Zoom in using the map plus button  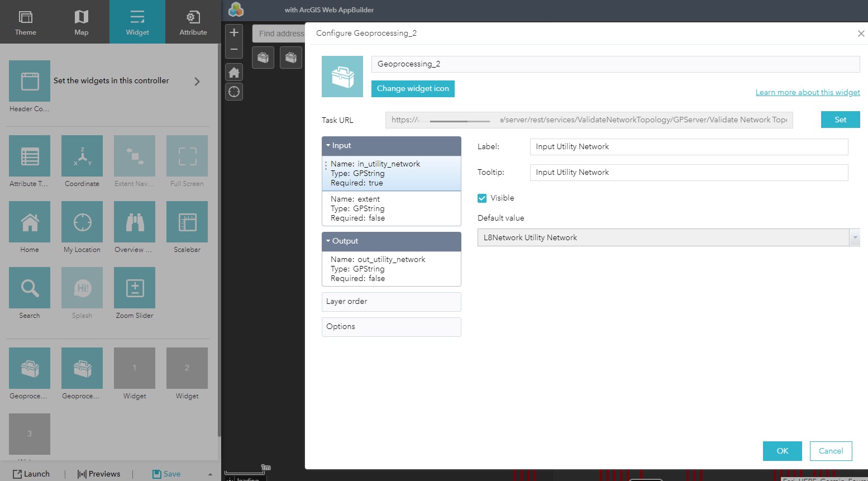[233, 32]
